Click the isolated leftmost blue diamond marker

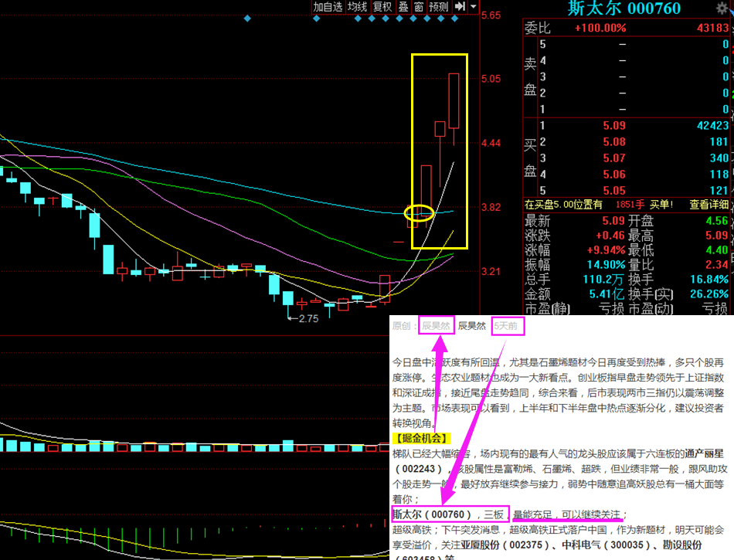(248, 19)
